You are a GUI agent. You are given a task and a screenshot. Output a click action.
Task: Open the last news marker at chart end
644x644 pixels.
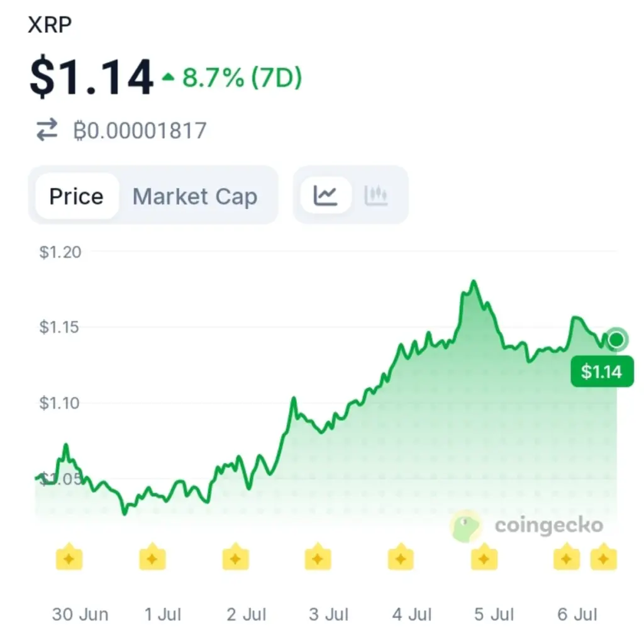click(x=603, y=557)
